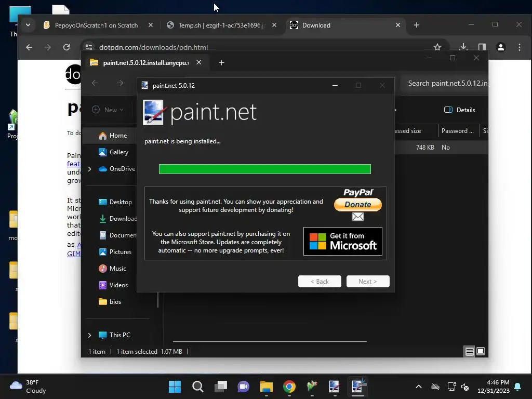This screenshot has height=399, width=532.
Task: Expand the OneDrive tree node
Action: coord(89,169)
